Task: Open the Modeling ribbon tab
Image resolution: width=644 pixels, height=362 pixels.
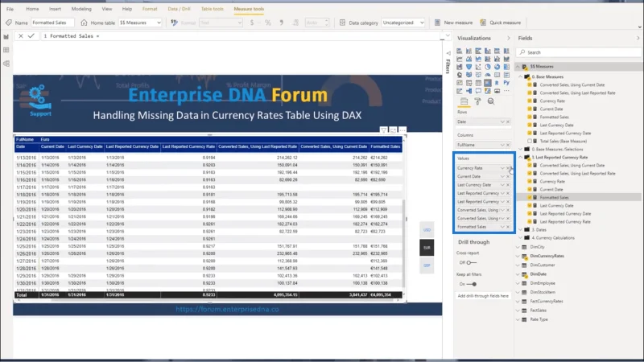Action: pyautogui.click(x=81, y=9)
